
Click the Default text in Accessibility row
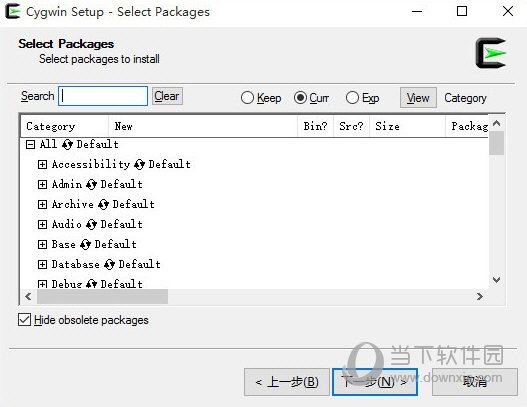click(x=169, y=164)
